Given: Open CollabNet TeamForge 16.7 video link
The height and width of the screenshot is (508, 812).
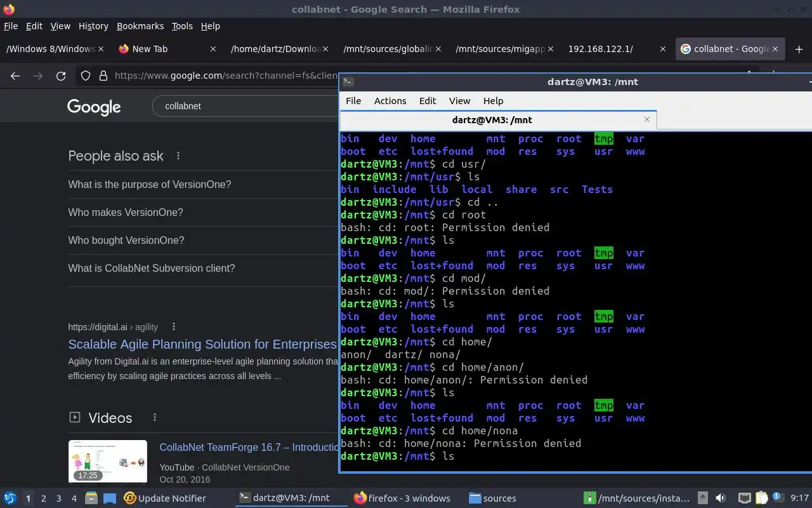Looking at the screenshot, I should [x=249, y=447].
